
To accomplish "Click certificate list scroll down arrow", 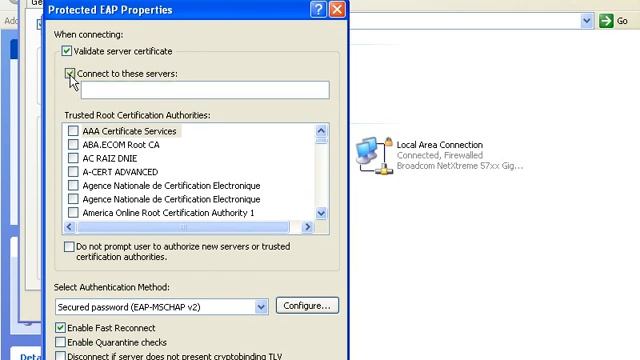I will pos(321,213).
